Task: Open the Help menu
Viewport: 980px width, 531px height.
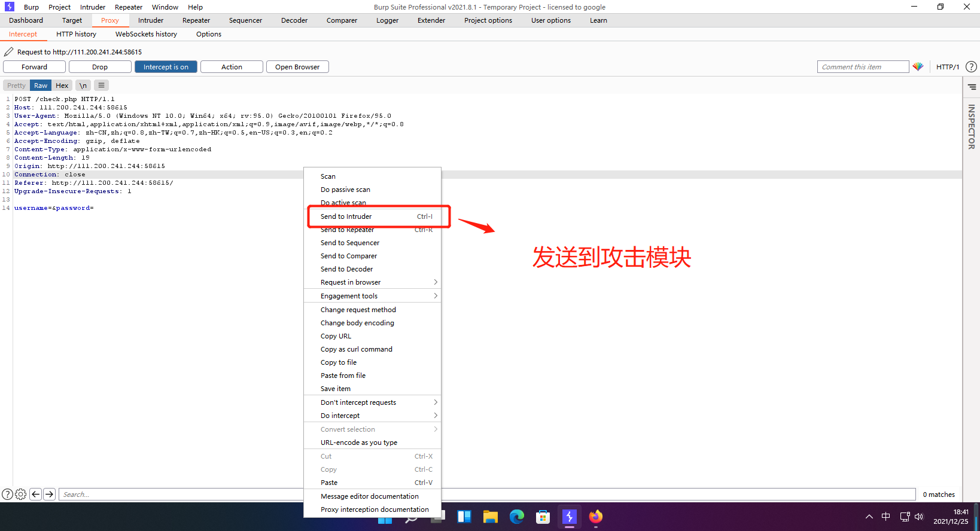Action: coord(195,7)
